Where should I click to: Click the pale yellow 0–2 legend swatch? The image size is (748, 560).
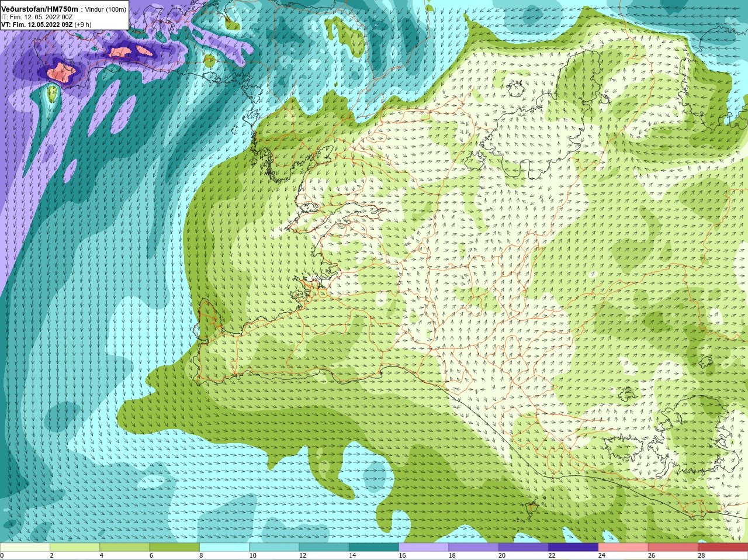pyautogui.click(x=25, y=547)
